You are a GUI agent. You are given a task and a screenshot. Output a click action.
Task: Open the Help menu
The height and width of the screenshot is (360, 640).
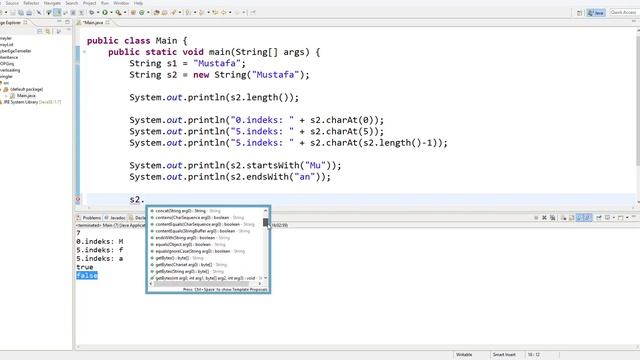[x=138, y=3]
